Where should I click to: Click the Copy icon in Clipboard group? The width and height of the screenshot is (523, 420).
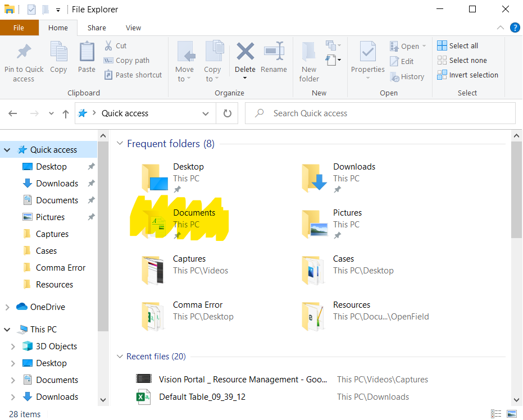pos(58,51)
